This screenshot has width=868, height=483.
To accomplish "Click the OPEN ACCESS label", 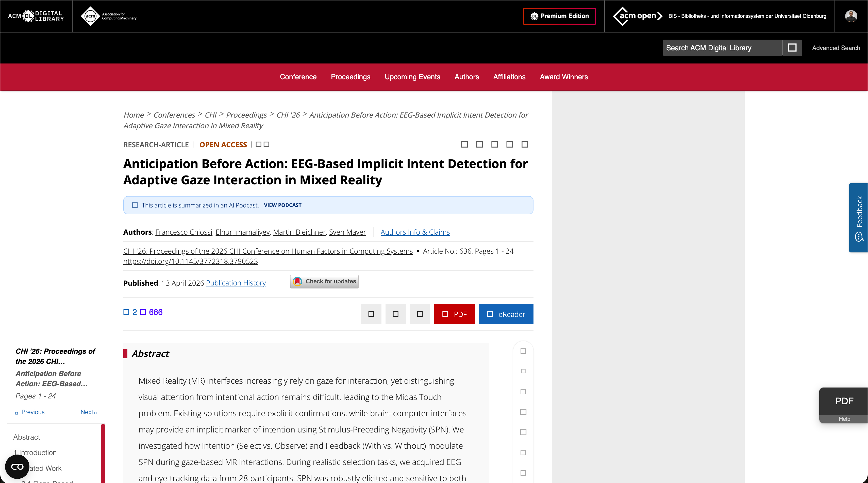I will [223, 144].
